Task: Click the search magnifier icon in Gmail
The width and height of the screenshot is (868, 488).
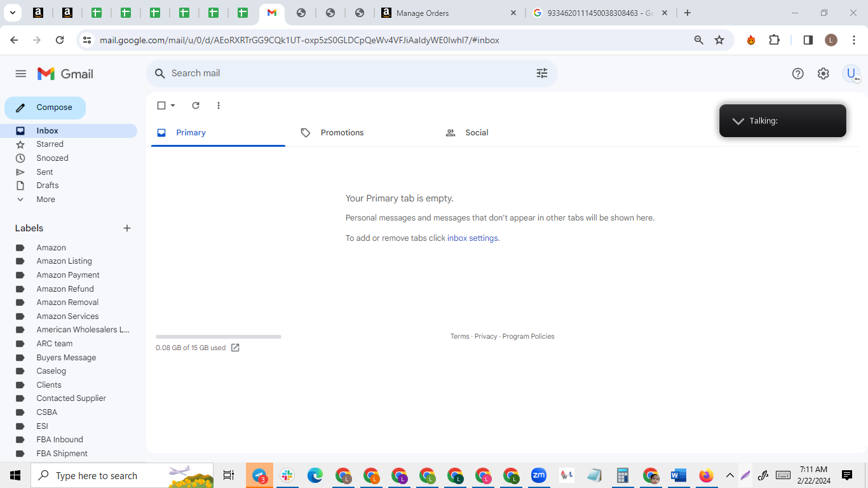Action: 160,74
